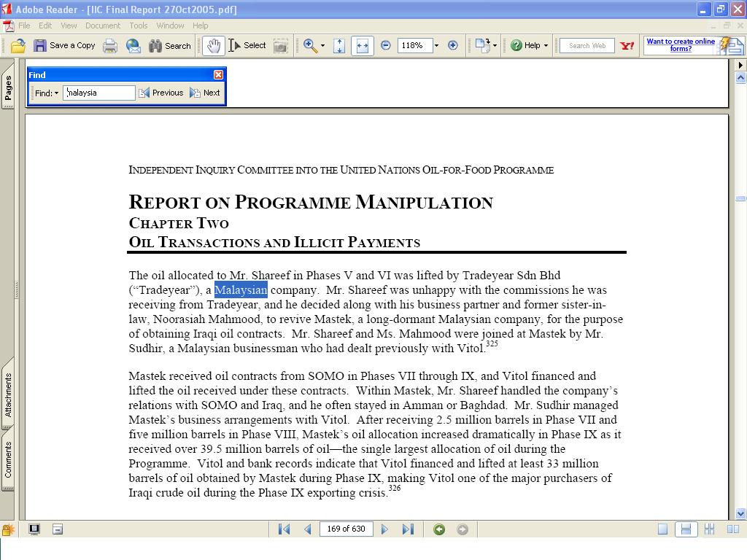Click the zoom out minus button
747x560 pixels.
(386, 45)
